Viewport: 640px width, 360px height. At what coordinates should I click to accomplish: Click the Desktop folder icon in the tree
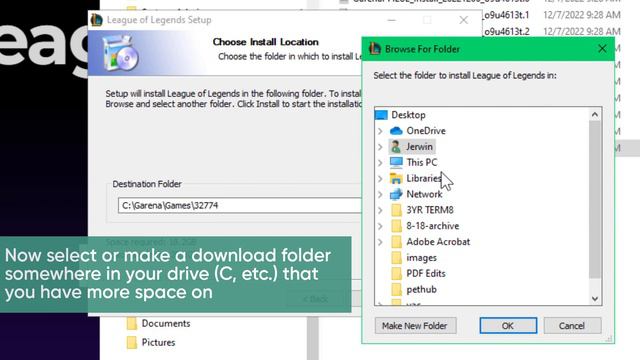click(x=381, y=115)
